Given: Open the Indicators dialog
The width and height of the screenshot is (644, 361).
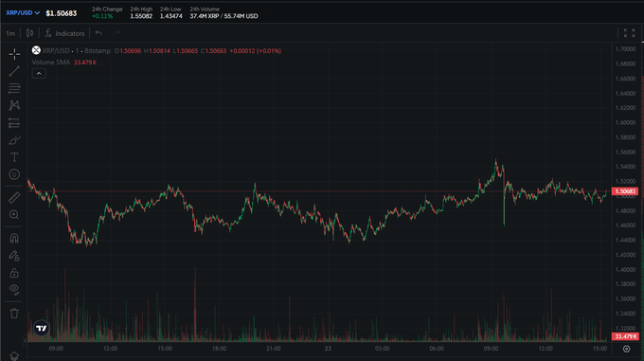Looking at the screenshot, I should [65, 34].
